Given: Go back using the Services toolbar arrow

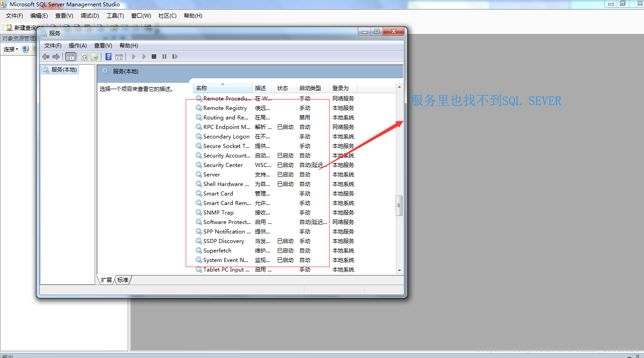Looking at the screenshot, I should pyautogui.click(x=46, y=57).
